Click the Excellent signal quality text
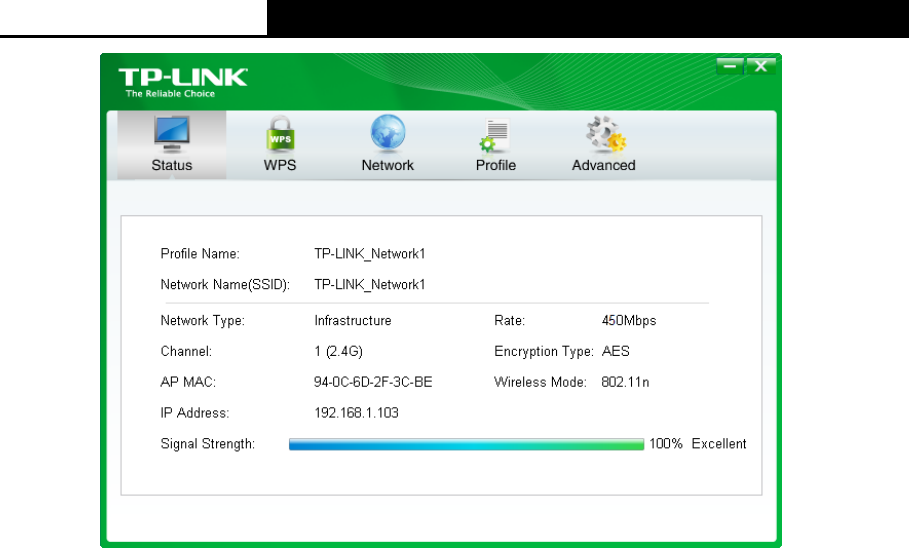Screen dimensions: 909x548 (719, 444)
